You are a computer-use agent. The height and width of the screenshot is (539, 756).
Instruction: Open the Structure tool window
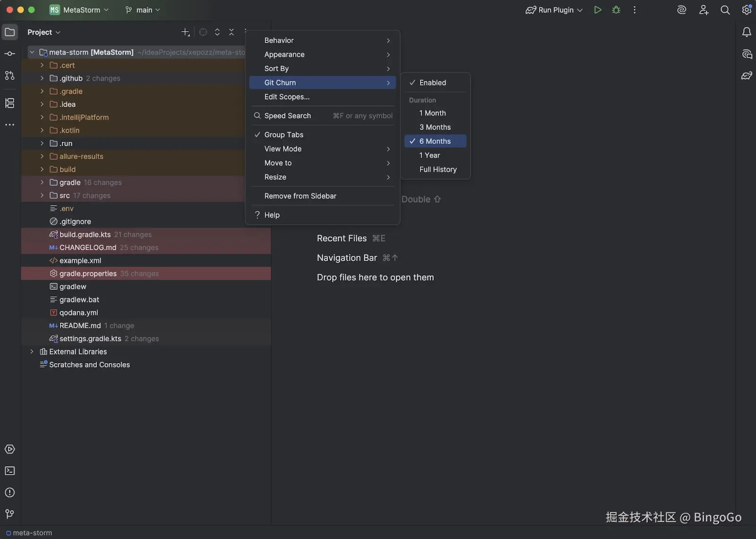click(x=9, y=103)
